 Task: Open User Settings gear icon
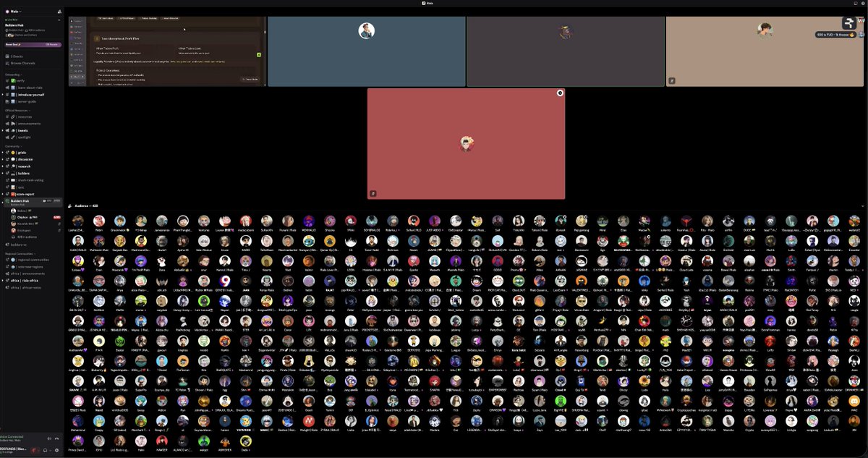56,450
